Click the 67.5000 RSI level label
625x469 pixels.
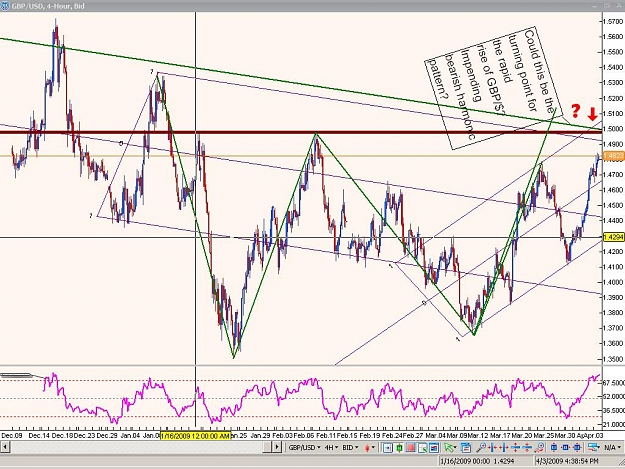(x=614, y=383)
